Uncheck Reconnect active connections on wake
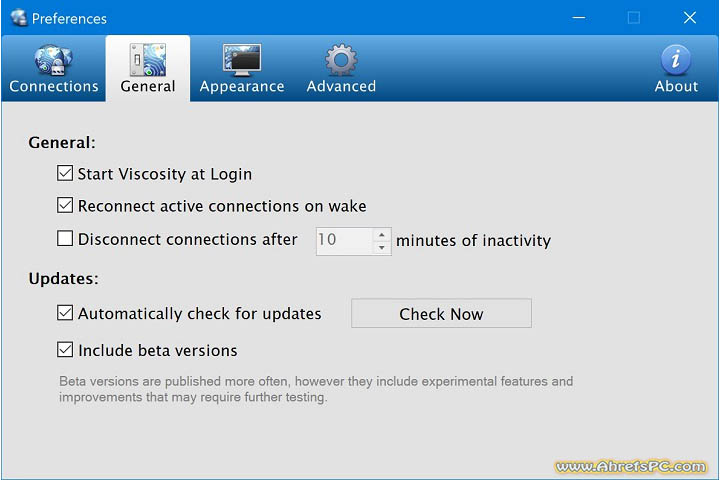Image resolution: width=720 pixels, height=480 pixels. coord(65,205)
